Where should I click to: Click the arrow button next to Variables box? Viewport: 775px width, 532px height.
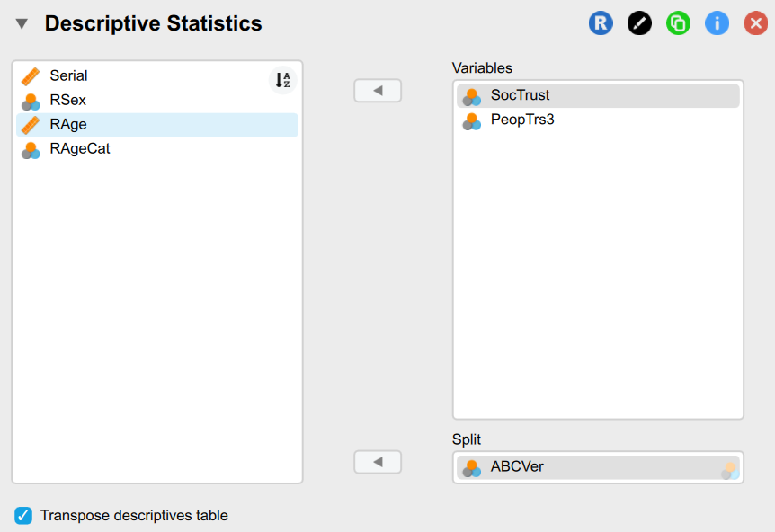coord(378,91)
